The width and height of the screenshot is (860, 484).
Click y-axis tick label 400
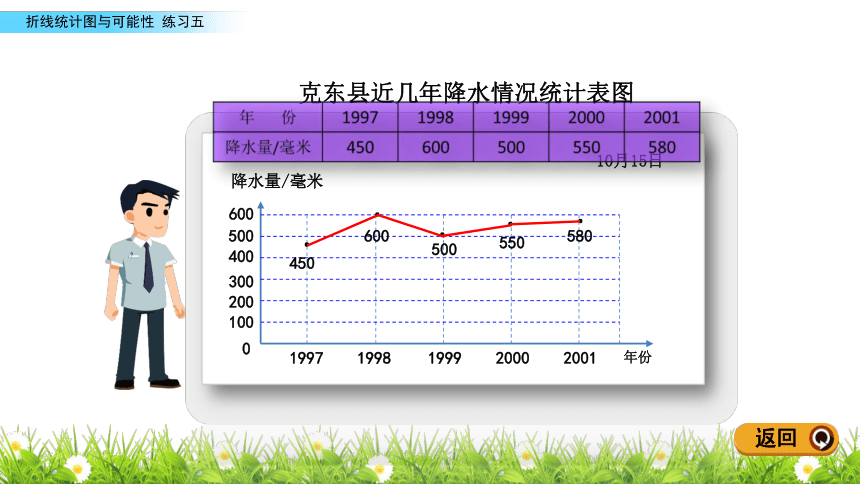[241, 257]
